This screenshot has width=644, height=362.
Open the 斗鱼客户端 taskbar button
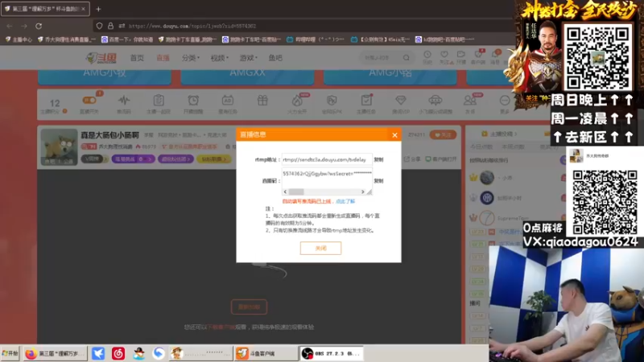coord(266,353)
